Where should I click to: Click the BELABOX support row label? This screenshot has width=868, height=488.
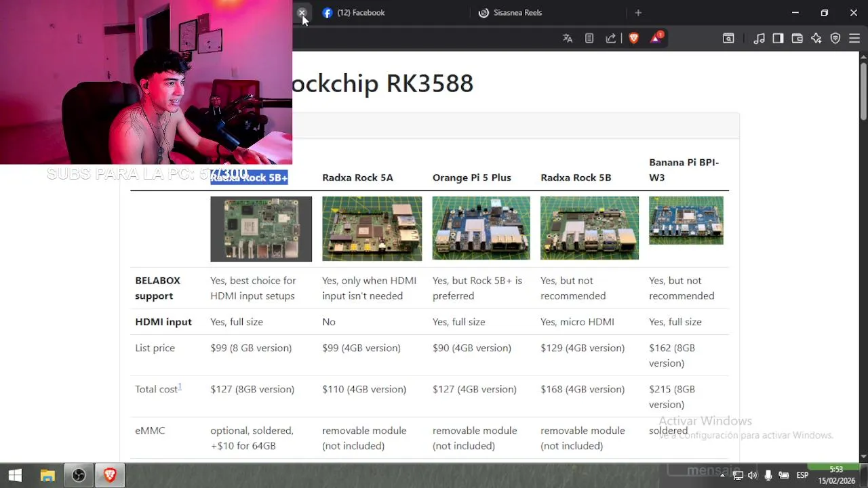[x=157, y=288]
